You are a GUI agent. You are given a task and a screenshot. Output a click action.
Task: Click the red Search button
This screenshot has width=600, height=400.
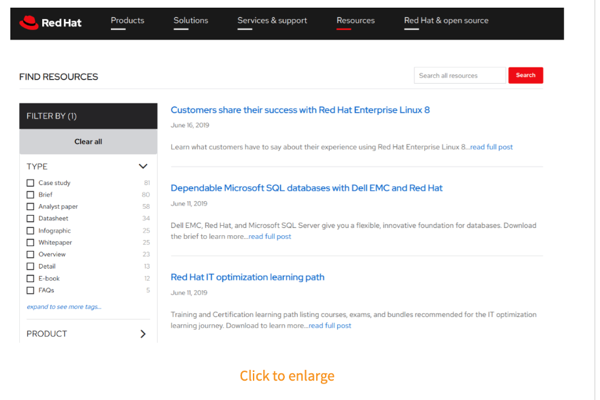click(x=525, y=75)
